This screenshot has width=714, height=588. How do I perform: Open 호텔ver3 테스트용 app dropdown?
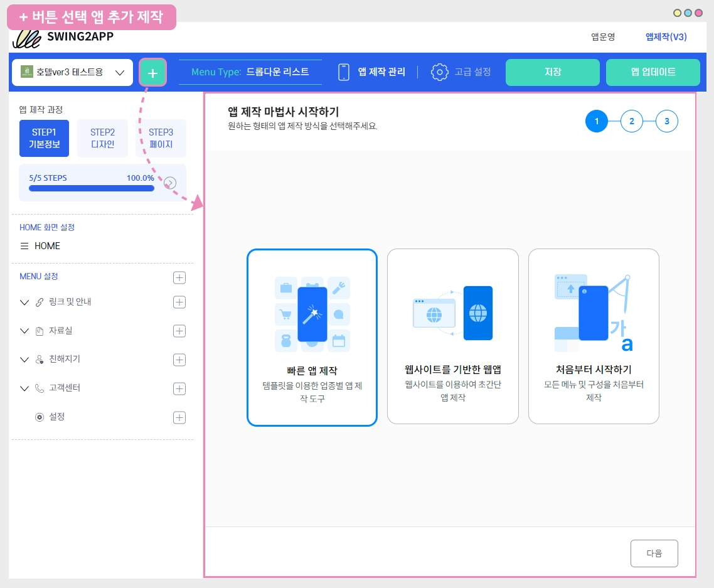(x=72, y=72)
